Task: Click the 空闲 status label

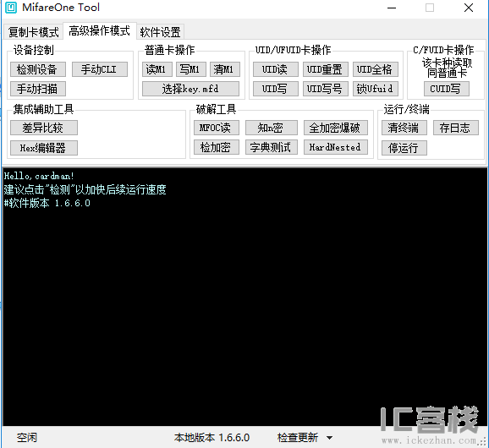Action: 27,438
